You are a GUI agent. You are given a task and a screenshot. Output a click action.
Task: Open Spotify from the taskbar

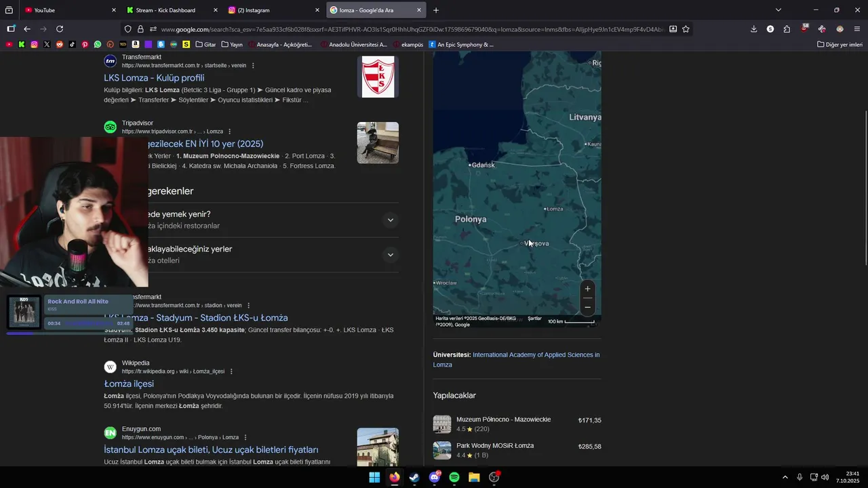point(454,477)
